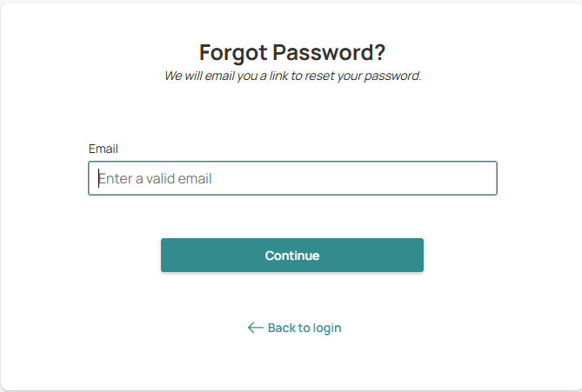
Task: Return to login via the arrow icon
Action: (255, 328)
